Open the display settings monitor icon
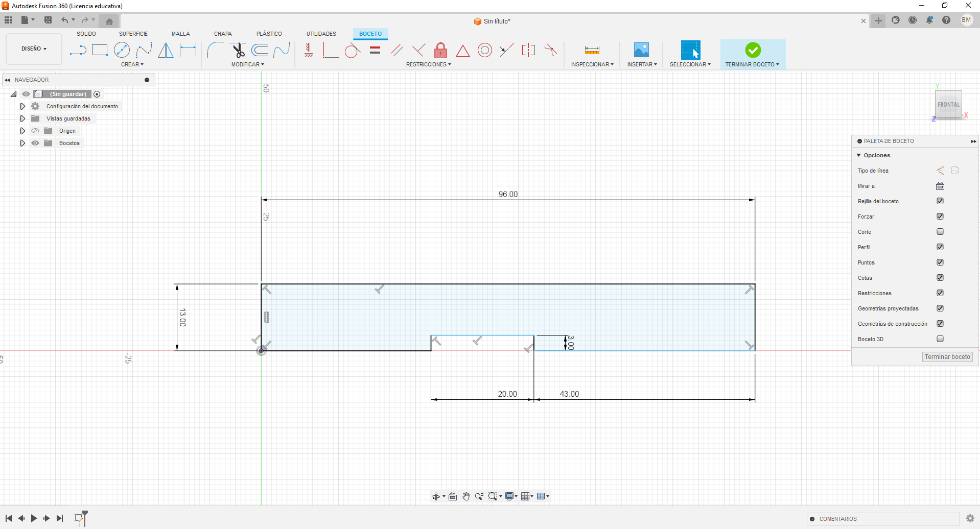980x529 pixels. point(509,496)
